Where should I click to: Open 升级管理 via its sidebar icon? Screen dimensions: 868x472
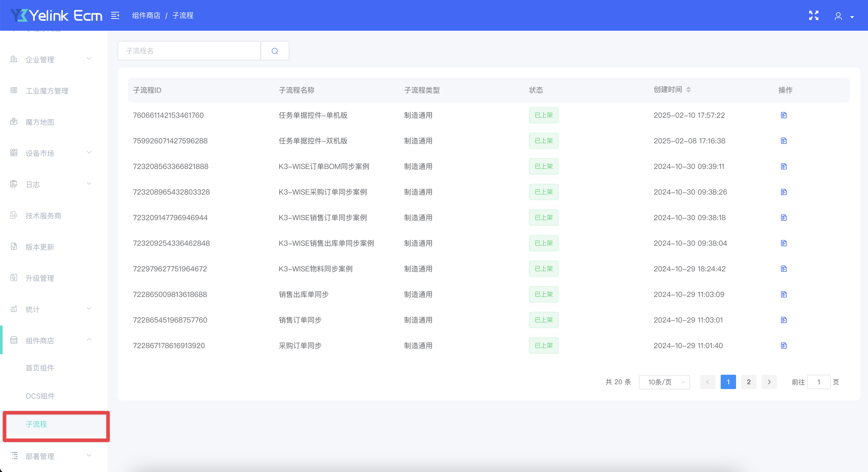14,278
